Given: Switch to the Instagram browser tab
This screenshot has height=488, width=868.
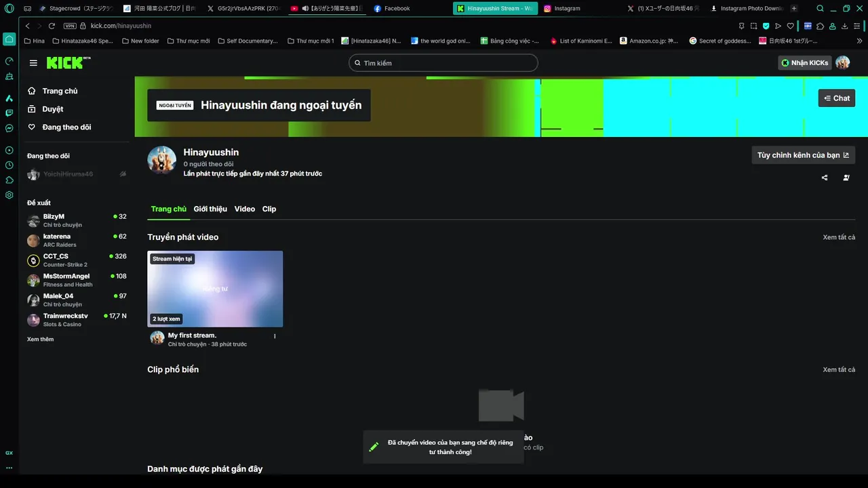Looking at the screenshot, I should [580, 8].
